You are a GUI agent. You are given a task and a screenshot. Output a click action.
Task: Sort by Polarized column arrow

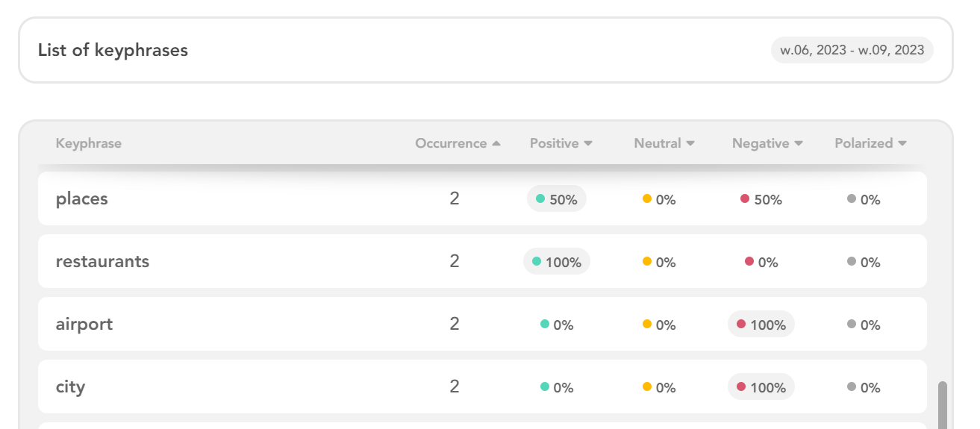[x=902, y=143]
